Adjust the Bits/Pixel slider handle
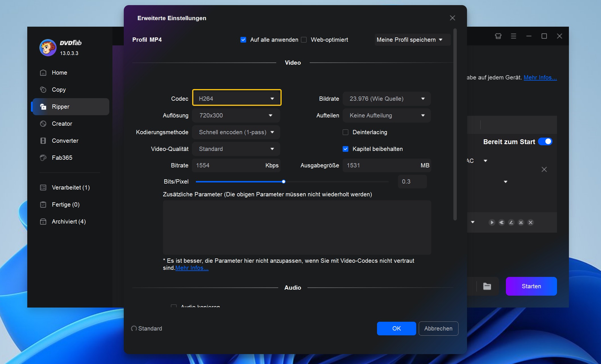This screenshot has height=364, width=601. pos(284,182)
